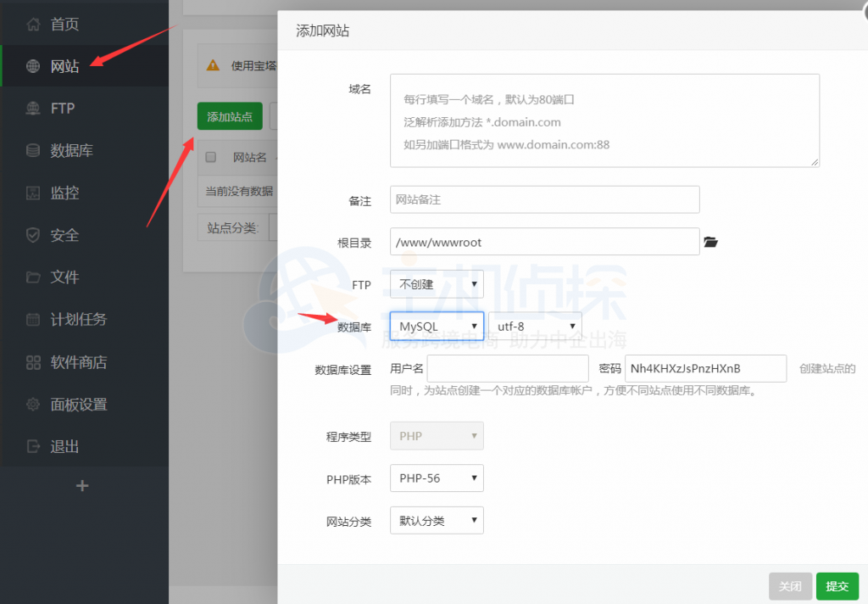Image resolution: width=868 pixels, height=604 pixels.
Task: Click the green 添加站点 button
Action: tap(229, 116)
